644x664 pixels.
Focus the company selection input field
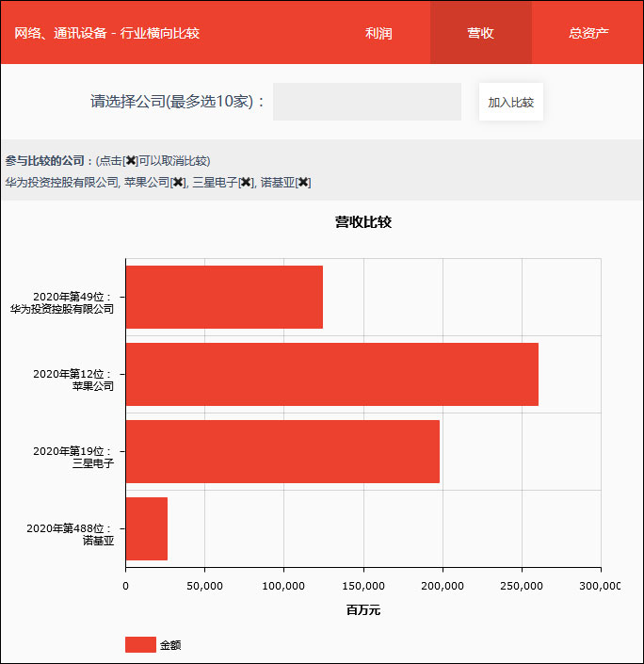coord(367,102)
